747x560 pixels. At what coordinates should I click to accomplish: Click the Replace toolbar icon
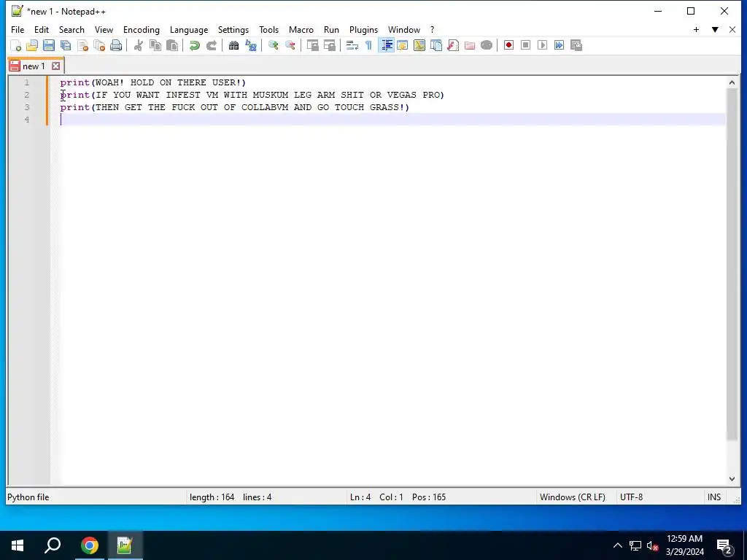[x=251, y=45]
